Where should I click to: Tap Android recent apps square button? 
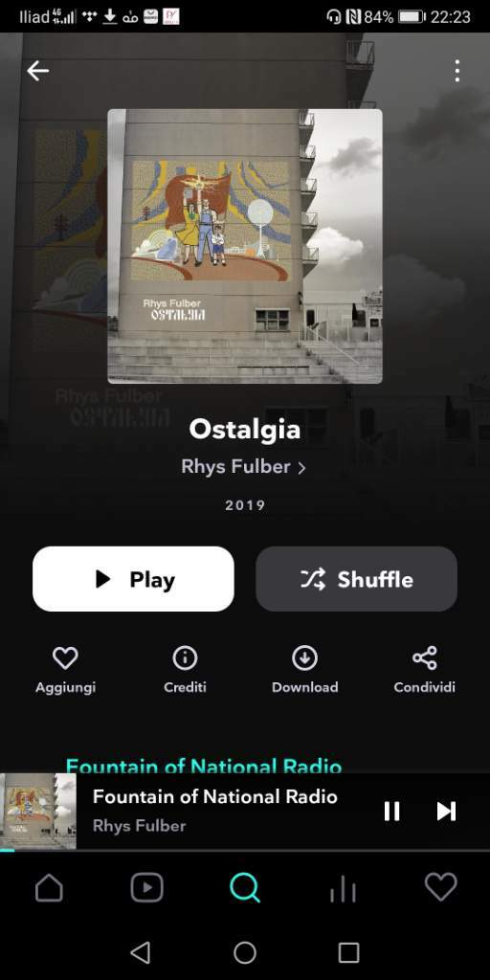tap(348, 952)
